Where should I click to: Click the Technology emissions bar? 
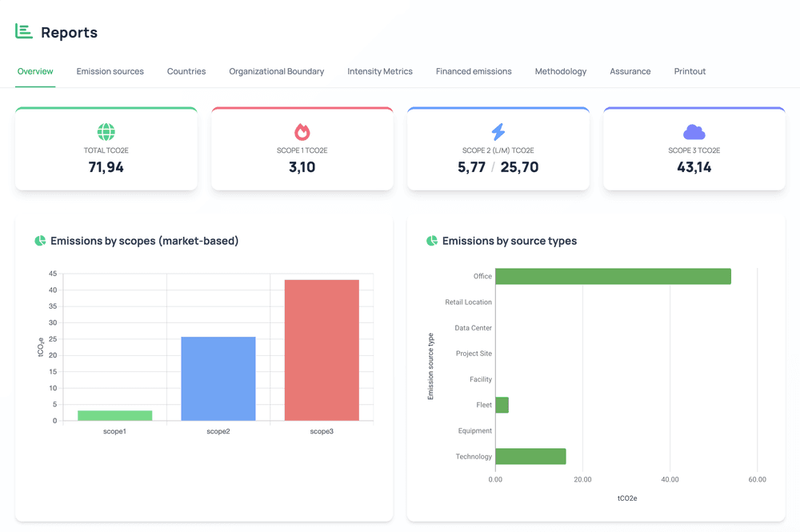click(x=530, y=457)
